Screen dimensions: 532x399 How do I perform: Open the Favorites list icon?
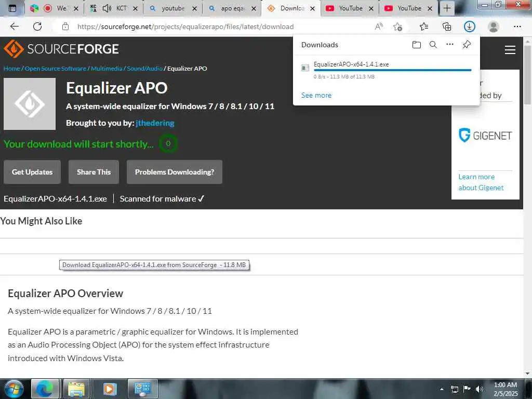424,26
